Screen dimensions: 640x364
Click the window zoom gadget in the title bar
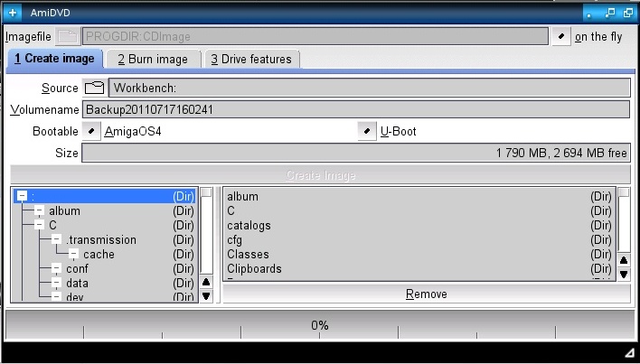click(x=610, y=13)
